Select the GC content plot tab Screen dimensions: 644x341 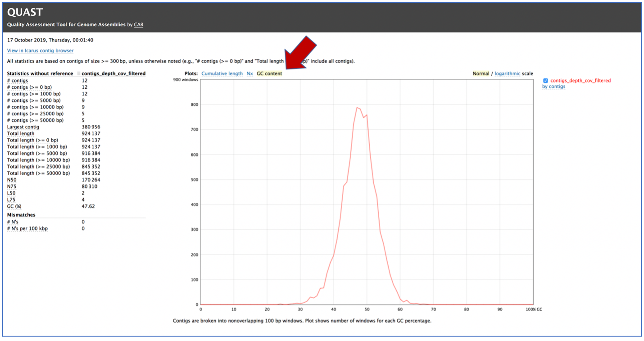pos(269,73)
